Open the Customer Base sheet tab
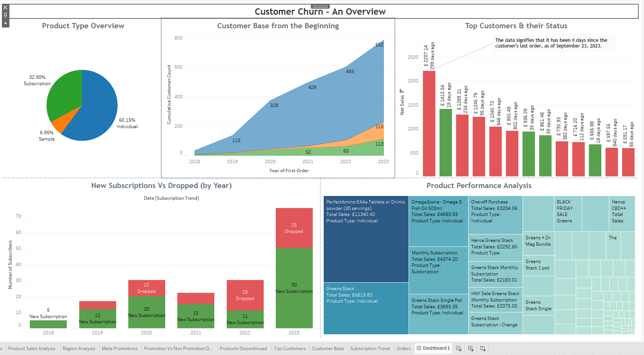This screenshot has height=355, width=644. point(328,348)
